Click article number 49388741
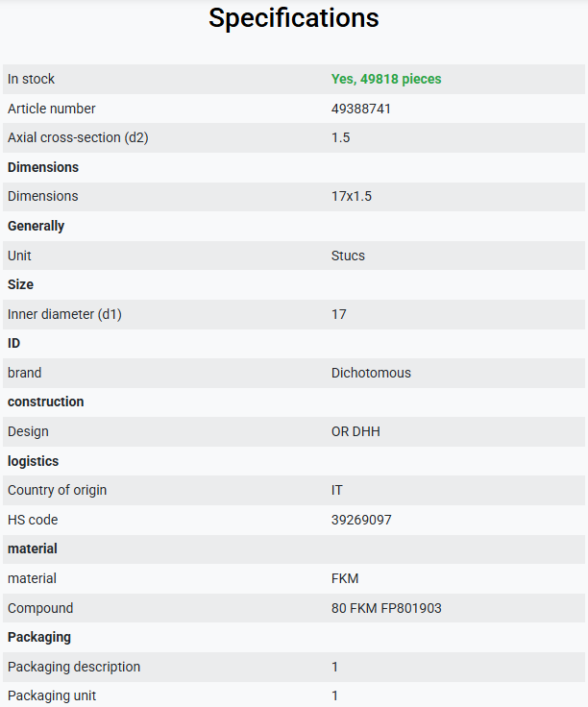 [x=360, y=109]
